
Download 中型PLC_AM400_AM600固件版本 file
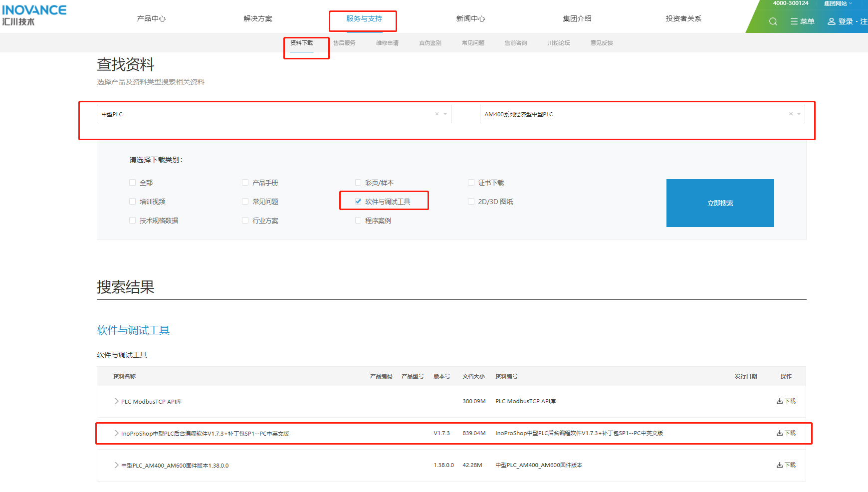(x=786, y=465)
